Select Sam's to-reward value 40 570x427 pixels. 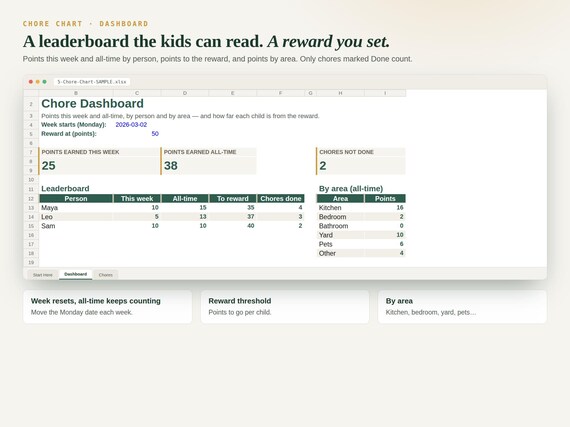[233, 226]
